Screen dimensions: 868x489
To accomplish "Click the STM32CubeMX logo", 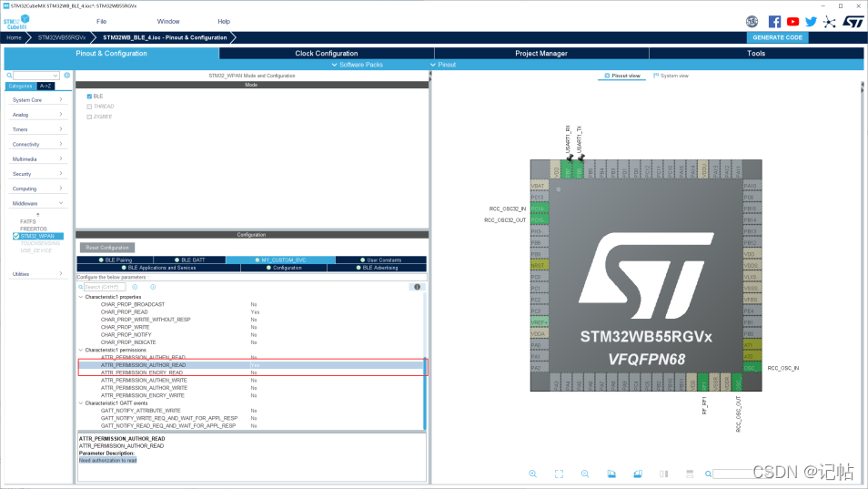I will pos(16,22).
